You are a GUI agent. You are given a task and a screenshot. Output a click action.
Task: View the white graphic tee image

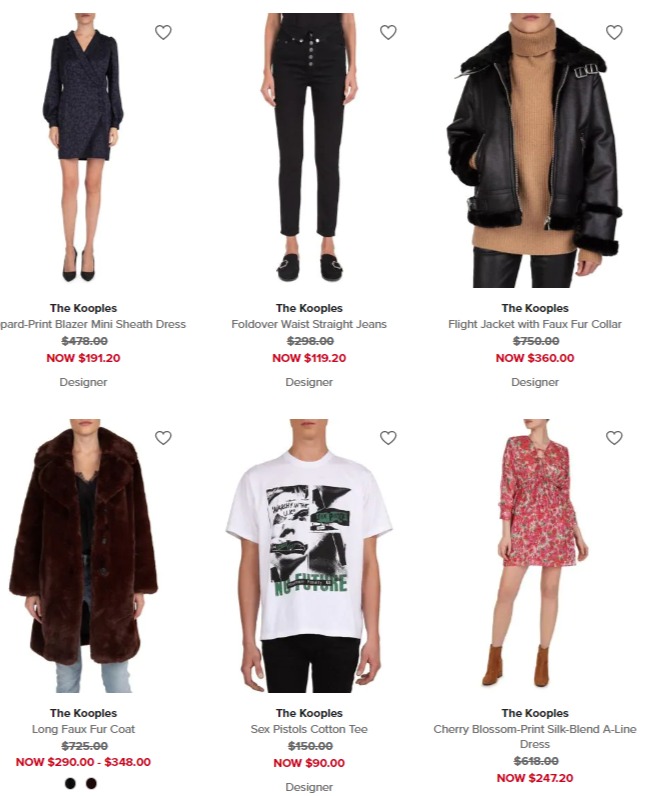click(x=309, y=555)
